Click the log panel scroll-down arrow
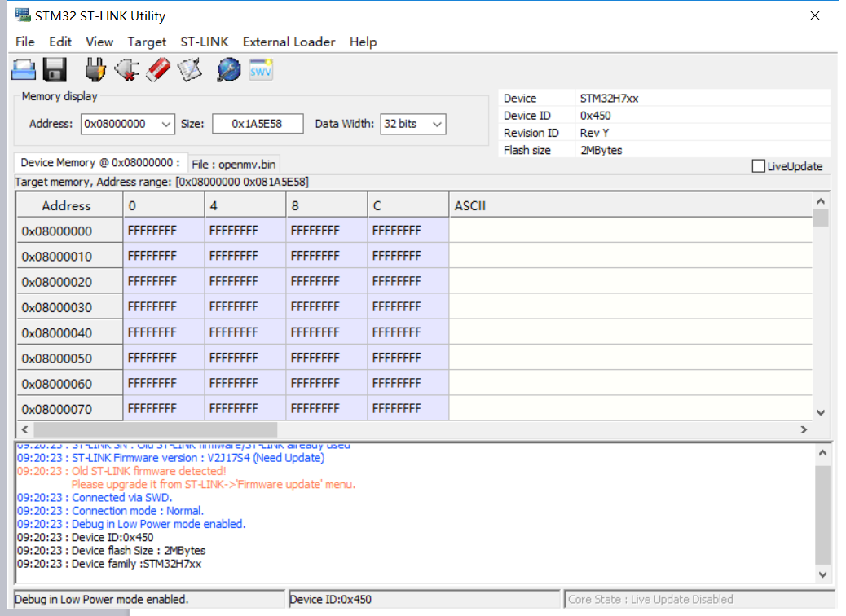Image resolution: width=846 pixels, height=616 pixels. point(822,574)
